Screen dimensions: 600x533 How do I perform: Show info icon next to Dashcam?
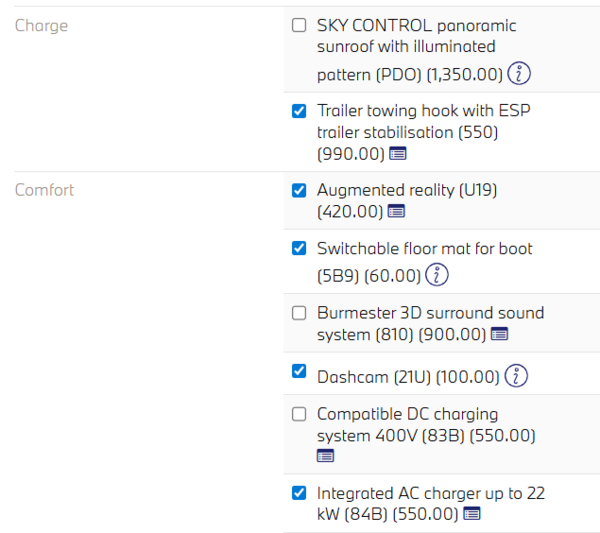coord(516,376)
